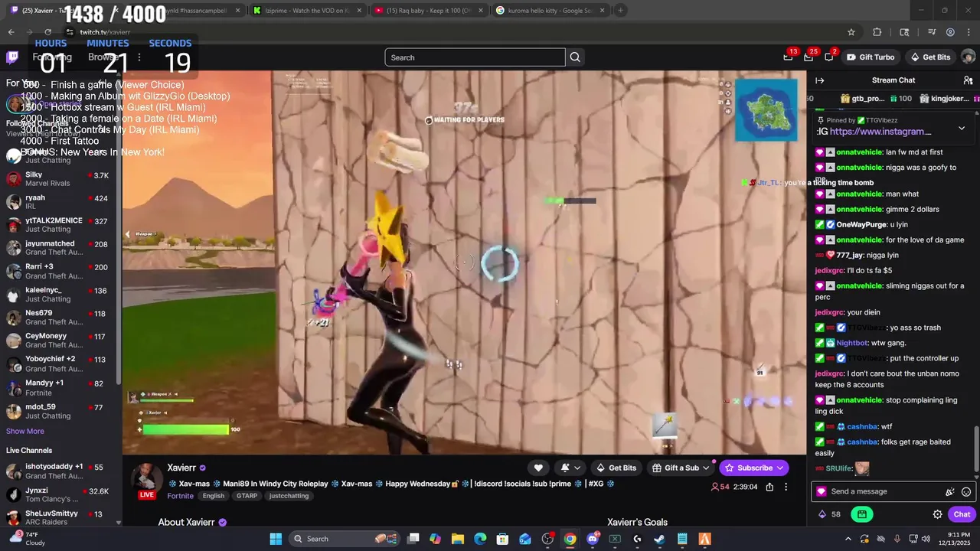This screenshot has width=980, height=551.
Task: Click the Gift Turbo button
Action: [870, 57]
